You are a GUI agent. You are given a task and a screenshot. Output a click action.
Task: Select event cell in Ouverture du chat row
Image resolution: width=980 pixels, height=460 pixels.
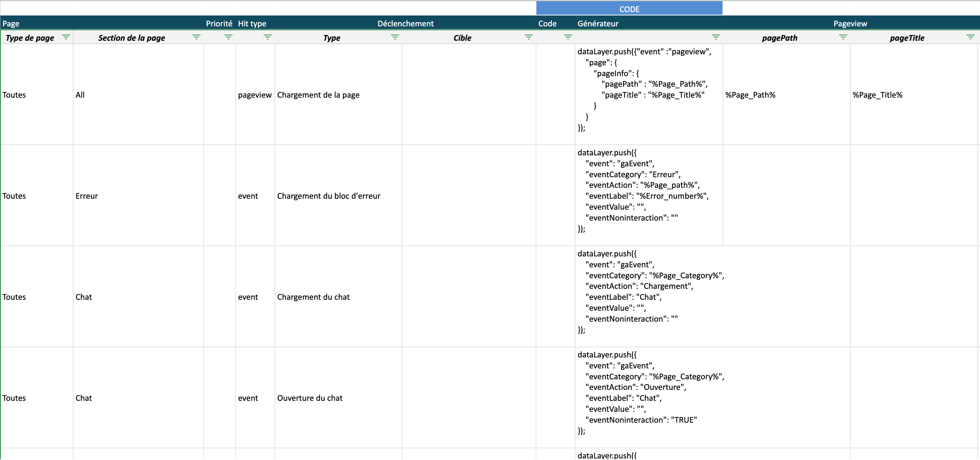tap(255, 399)
